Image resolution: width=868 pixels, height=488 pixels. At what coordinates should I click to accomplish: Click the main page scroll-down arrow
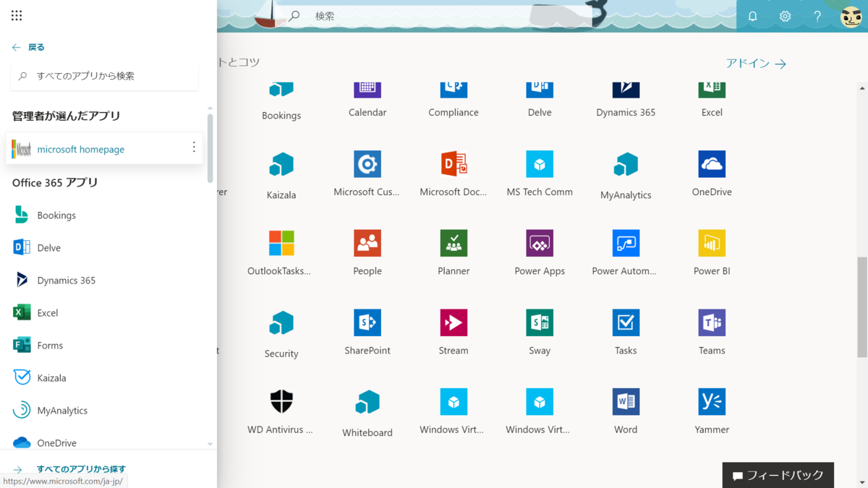point(862,483)
